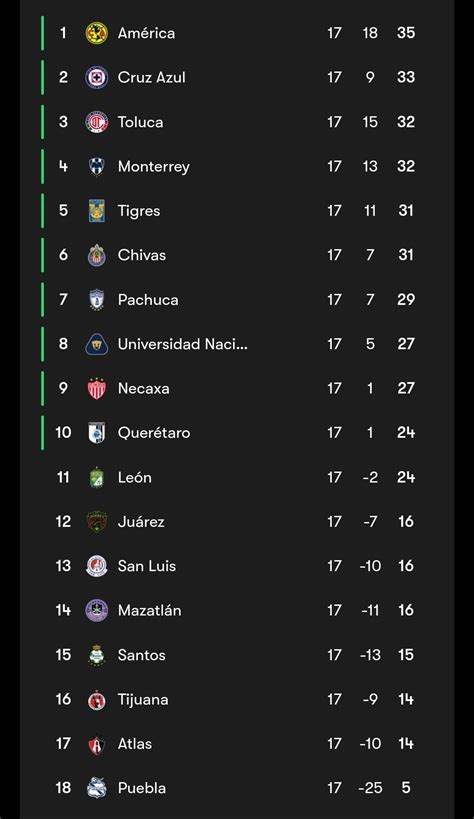
Task: Click the América club crest icon
Action: pyautogui.click(x=97, y=33)
